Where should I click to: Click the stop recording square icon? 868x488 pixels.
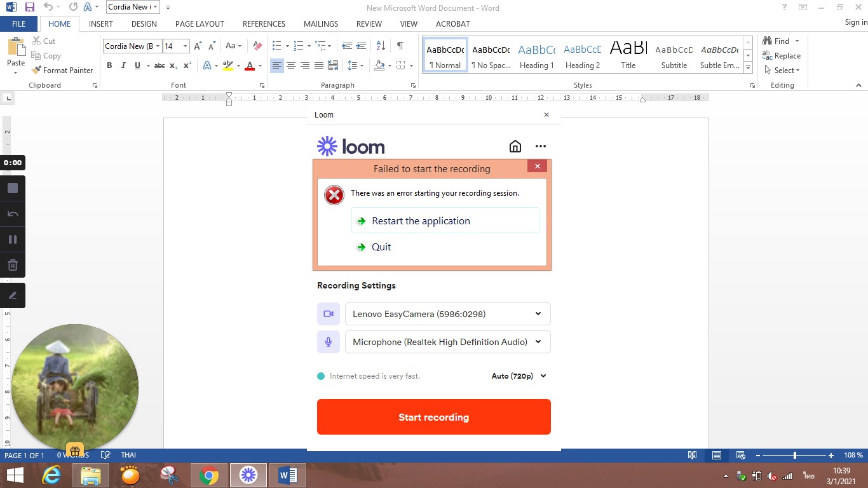[13, 188]
